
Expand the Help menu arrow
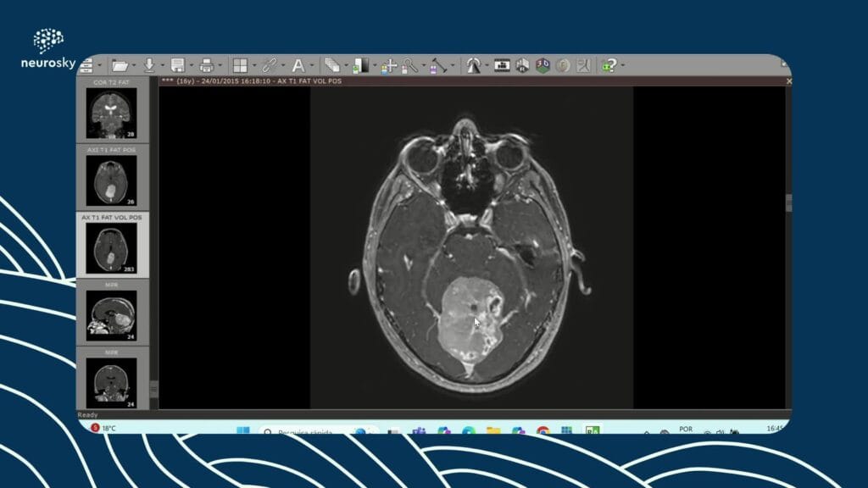coord(623,64)
